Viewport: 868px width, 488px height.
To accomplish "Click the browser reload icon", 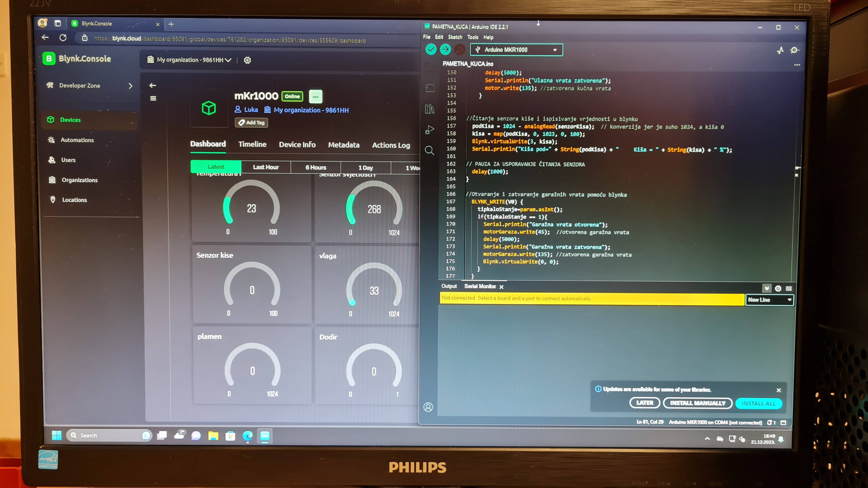I will [63, 38].
